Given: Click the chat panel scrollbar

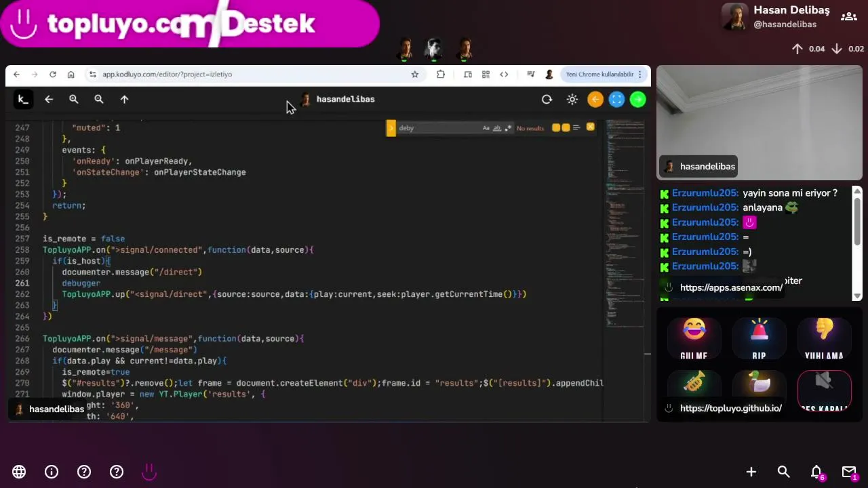Looking at the screenshot, I should [857, 243].
